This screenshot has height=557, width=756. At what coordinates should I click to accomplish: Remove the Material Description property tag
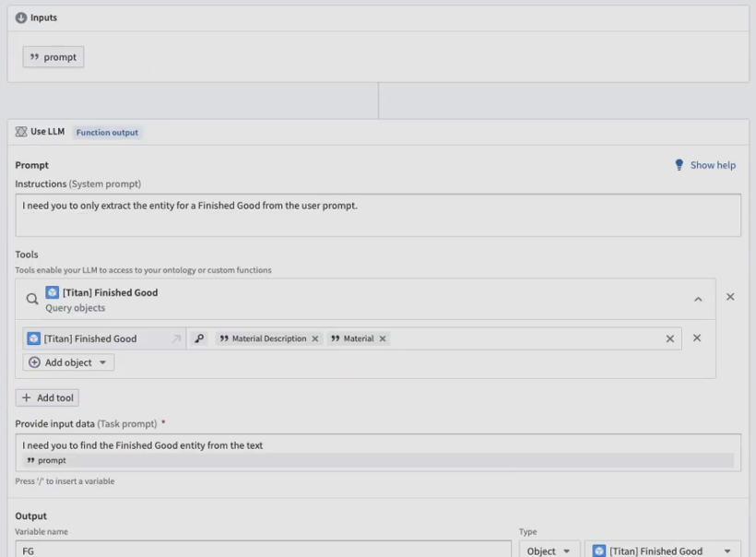click(x=315, y=338)
